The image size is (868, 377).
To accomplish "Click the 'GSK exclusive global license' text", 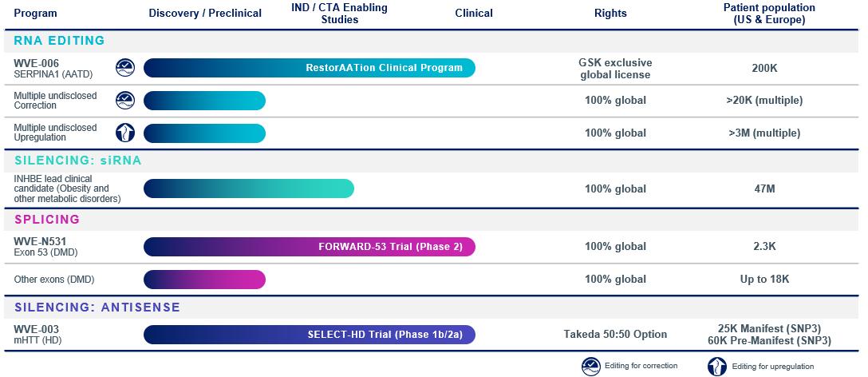I will click(614, 69).
